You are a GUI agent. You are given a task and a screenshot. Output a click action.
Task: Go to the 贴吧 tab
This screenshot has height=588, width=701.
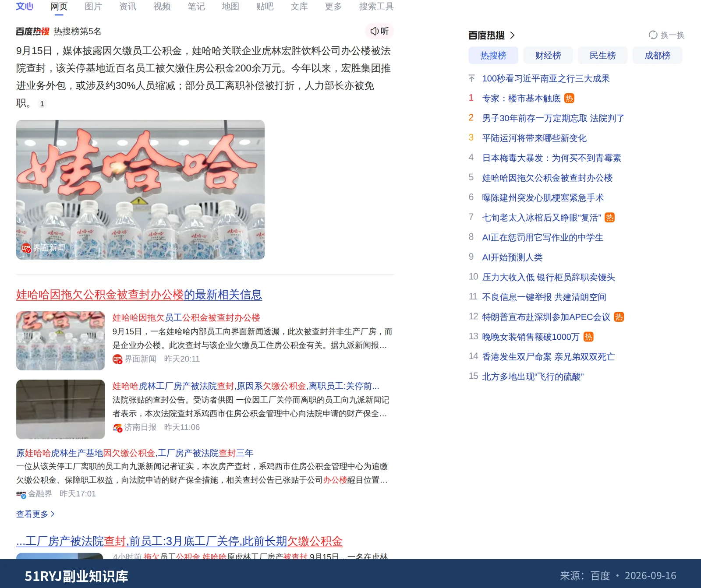[x=265, y=7]
